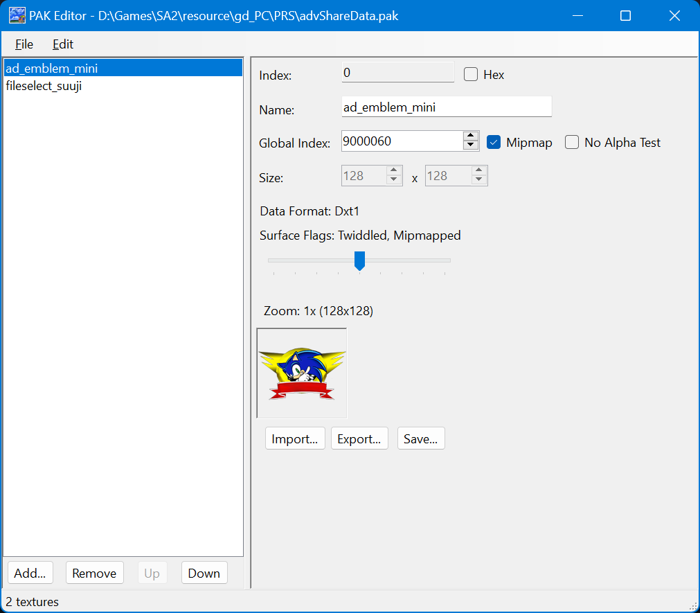Decrease Global Index with down arrow

coord(471,145)
